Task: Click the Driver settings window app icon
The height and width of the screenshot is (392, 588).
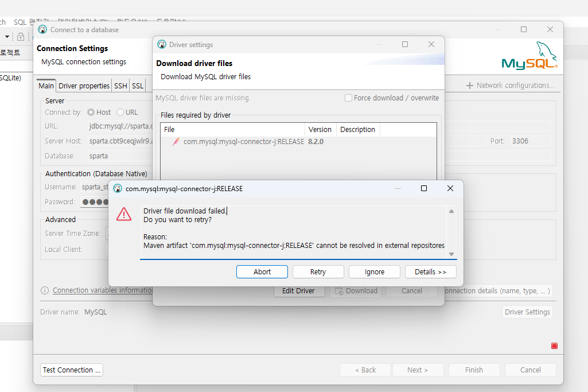Action: pos(162,44)
